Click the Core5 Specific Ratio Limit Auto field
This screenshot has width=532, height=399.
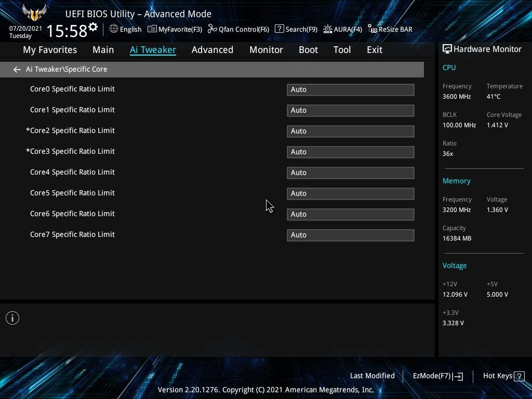(x=350, y=193)
